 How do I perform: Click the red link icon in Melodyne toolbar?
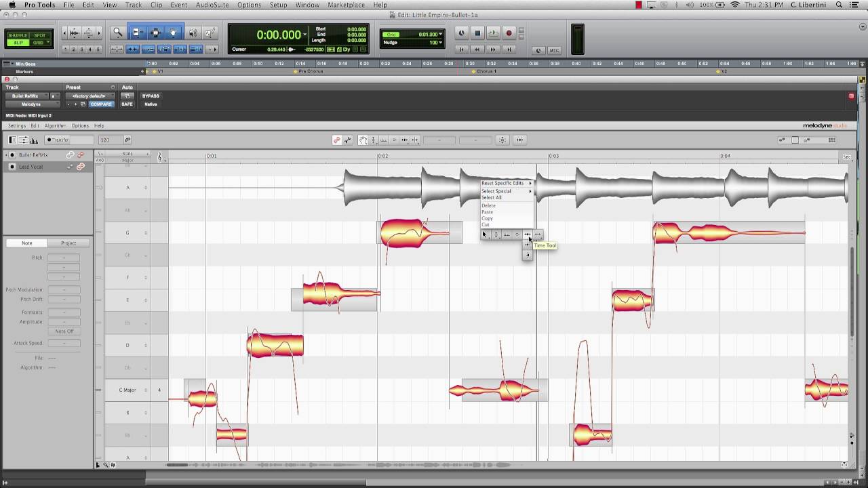point(336,140)
